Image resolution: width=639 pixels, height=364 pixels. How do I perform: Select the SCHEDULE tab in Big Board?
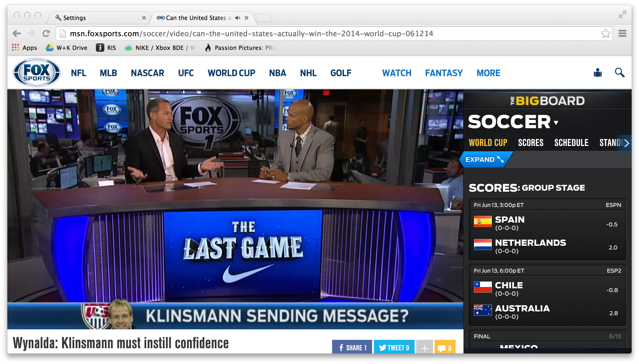(571, 143)
